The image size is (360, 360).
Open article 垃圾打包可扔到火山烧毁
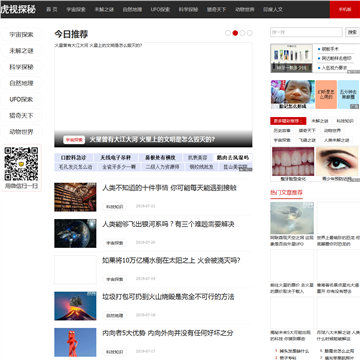[168, 297]
